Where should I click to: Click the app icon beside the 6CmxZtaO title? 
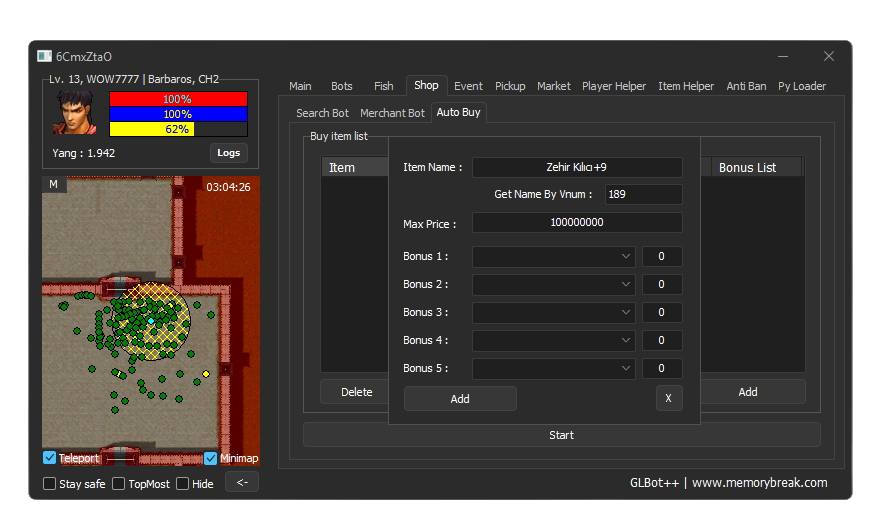tap(44, 56)
